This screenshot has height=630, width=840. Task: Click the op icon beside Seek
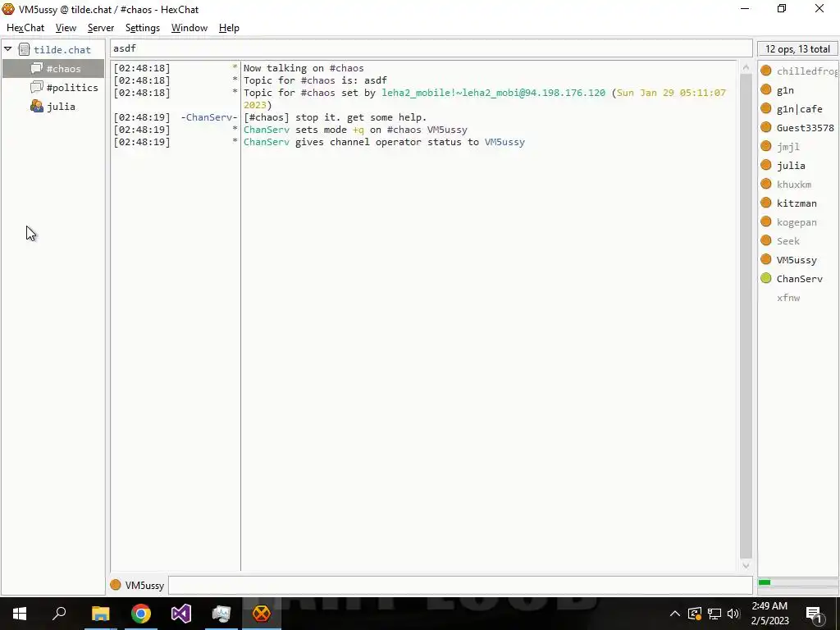point(766,240)
